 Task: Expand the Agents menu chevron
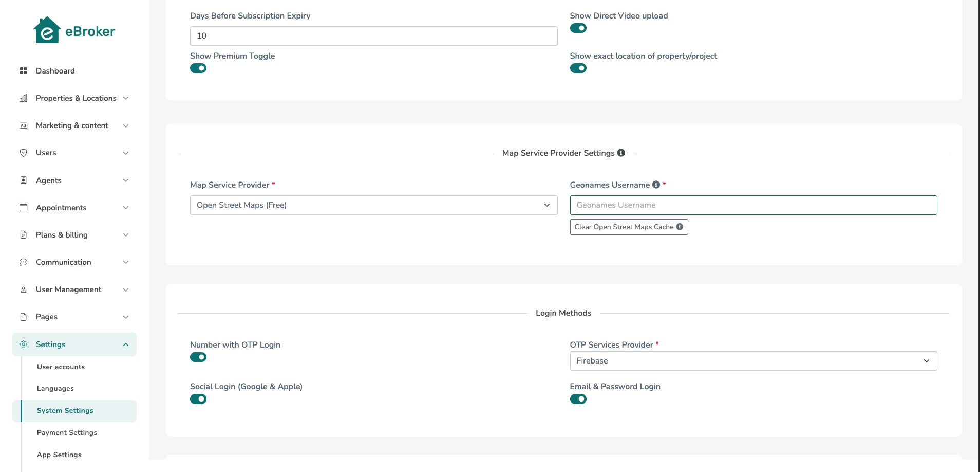pos(126,180)
